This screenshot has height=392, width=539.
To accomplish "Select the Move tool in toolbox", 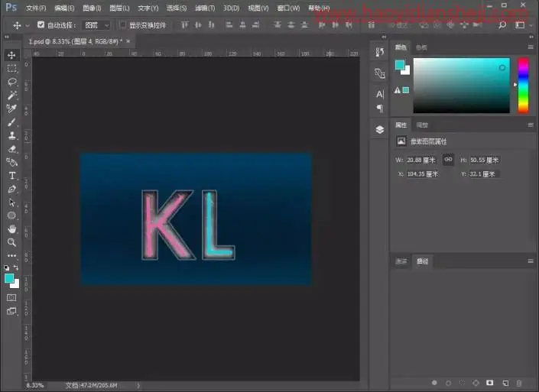I will point(11,55).
